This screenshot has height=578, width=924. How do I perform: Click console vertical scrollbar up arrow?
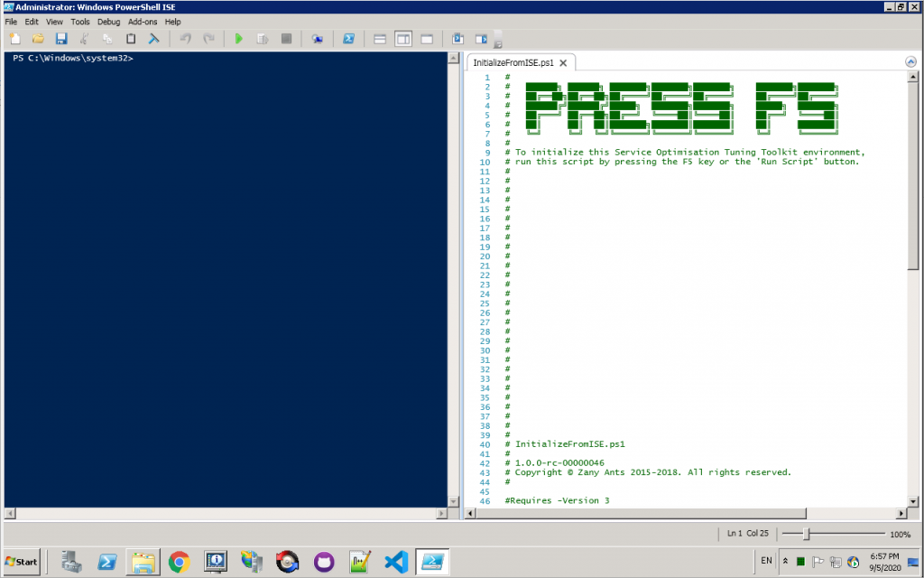point(453,58)
